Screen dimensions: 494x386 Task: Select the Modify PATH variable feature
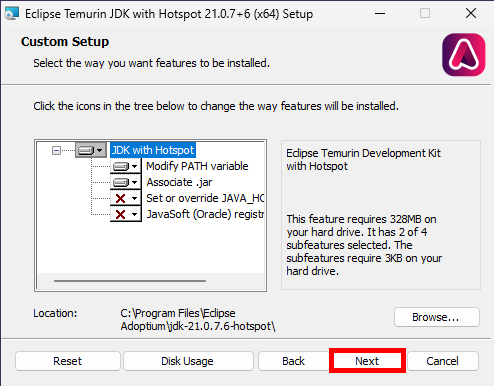coord(197,166)
